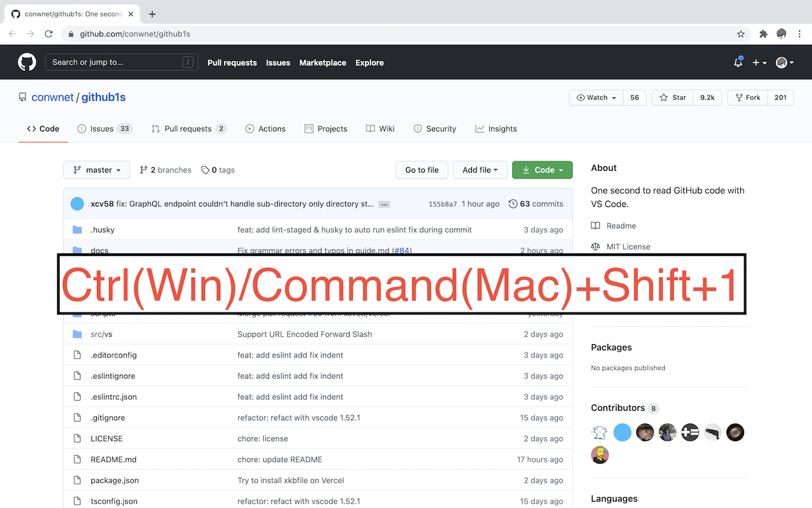Viewport: 812px width, 508px height.
Task: Click the Go to file button
Action: [422, 170]
